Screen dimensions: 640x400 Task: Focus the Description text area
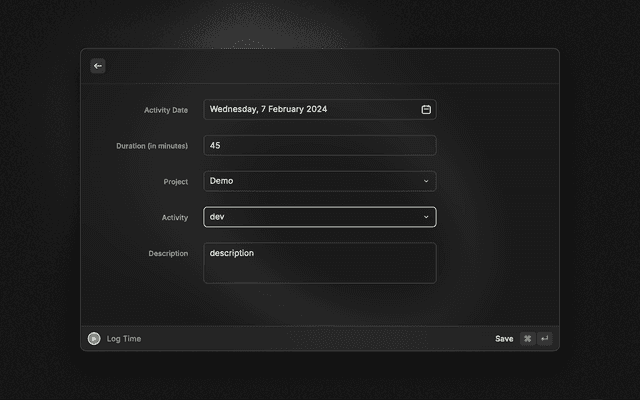pos(319,270)
